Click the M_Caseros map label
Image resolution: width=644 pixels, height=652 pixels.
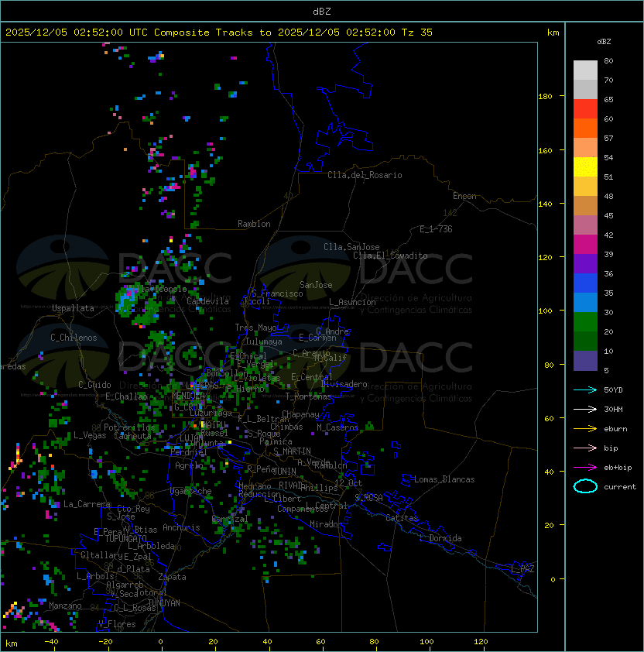tap(337, 427)
